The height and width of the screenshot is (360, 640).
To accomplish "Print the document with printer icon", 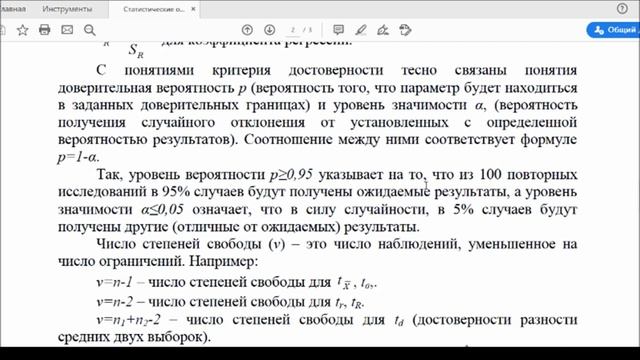I will coord(44,30).
